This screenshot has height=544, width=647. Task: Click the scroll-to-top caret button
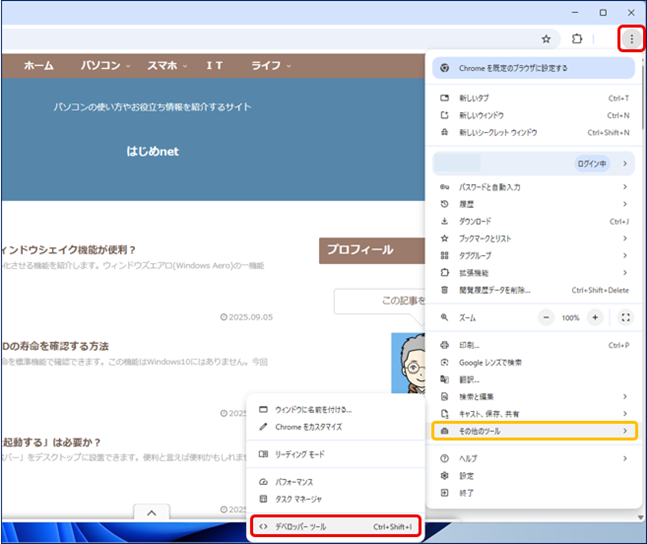click(151, 513)
